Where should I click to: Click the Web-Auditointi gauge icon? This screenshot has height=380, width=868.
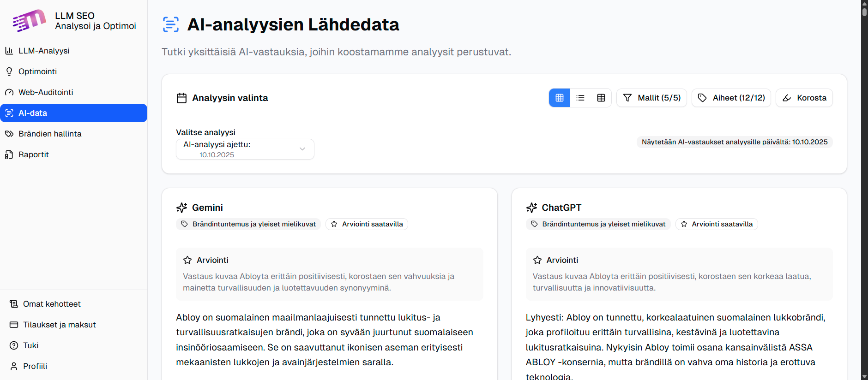tap(9, 92)
